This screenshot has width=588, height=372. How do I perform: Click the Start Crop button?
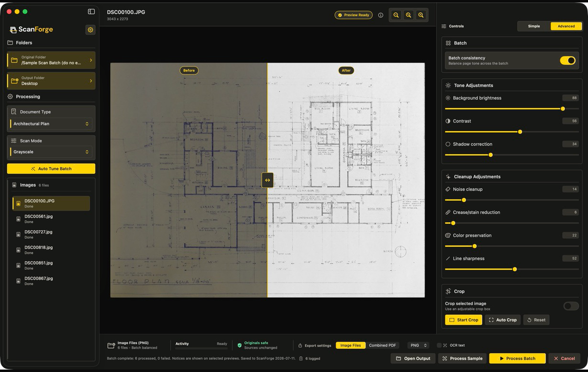pos(464,320)
